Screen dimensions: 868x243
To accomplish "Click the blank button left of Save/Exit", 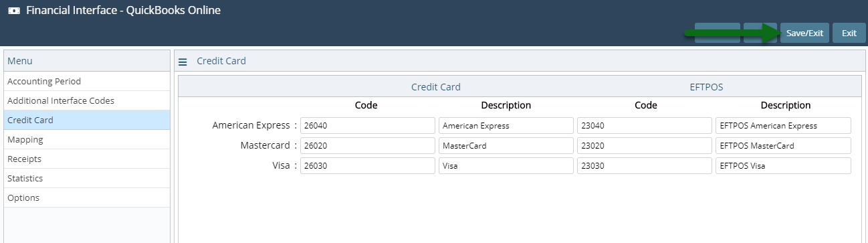I will click(760, 33).
